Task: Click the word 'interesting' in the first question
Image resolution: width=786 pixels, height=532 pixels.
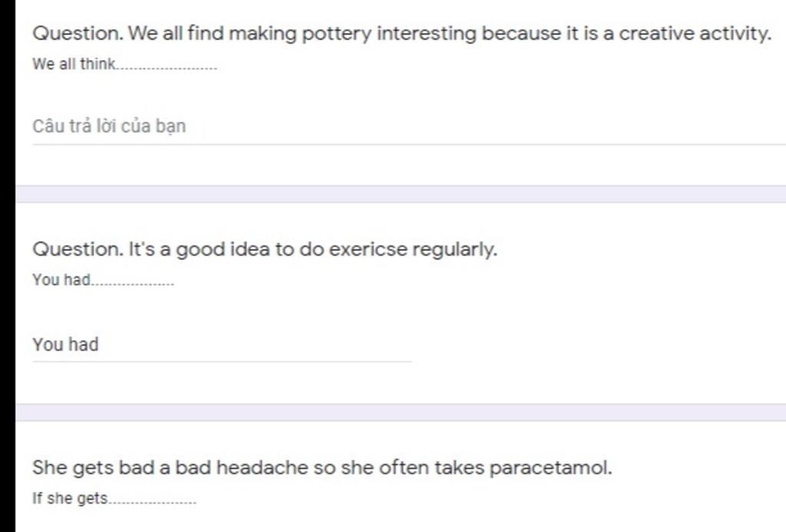Action: click(426, 34)
